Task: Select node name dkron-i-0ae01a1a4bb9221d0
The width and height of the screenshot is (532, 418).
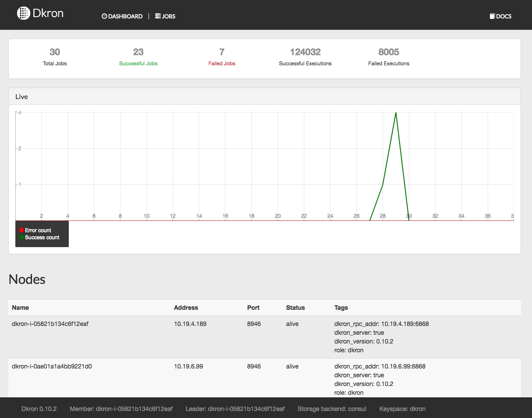Action: click(52, 366)
